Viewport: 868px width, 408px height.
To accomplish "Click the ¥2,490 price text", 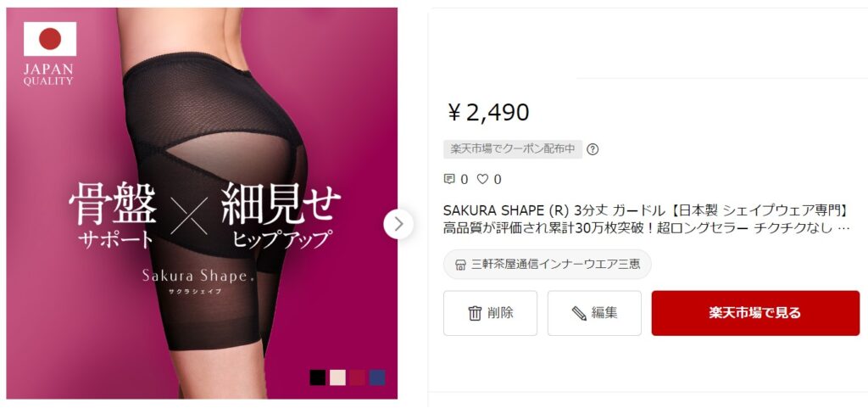I will 489,112.
